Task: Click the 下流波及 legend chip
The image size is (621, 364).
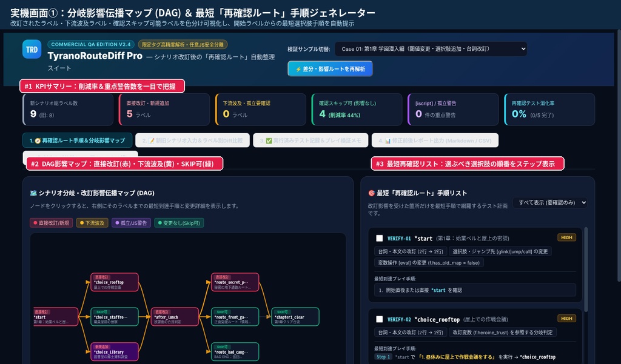Action: 92,223
